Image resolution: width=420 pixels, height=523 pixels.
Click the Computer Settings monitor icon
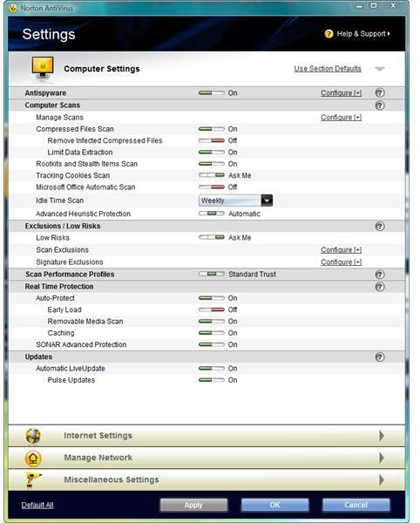43,68
